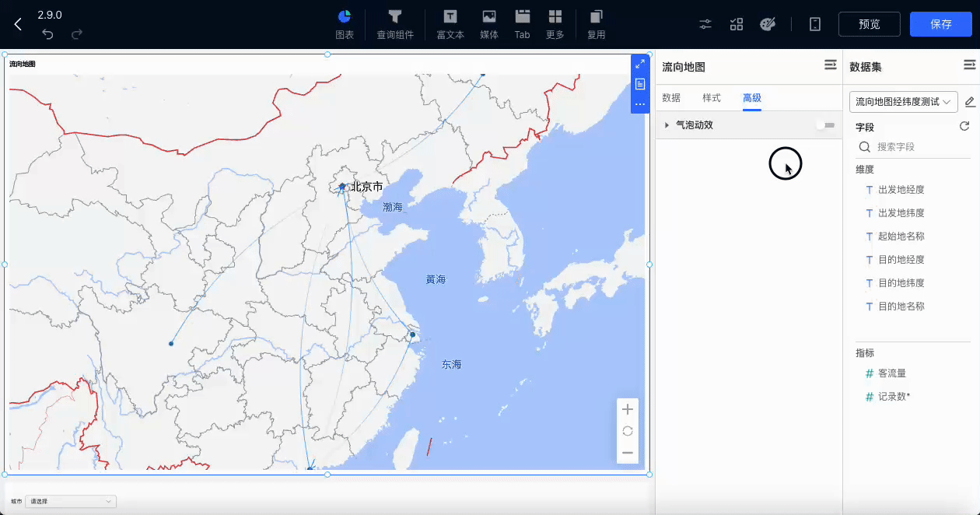Open the 城市 请选择 dropdown
980x515 pixels.
point(71,502)
